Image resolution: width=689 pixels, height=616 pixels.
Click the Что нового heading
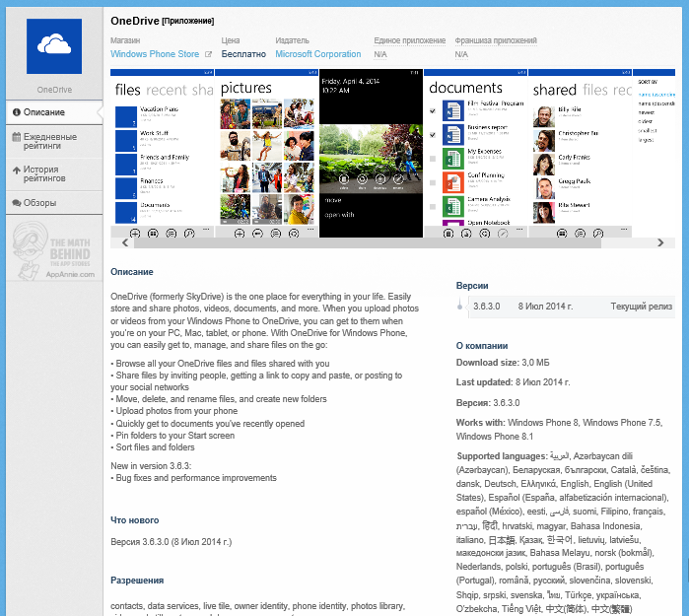[x=134, y=520]
